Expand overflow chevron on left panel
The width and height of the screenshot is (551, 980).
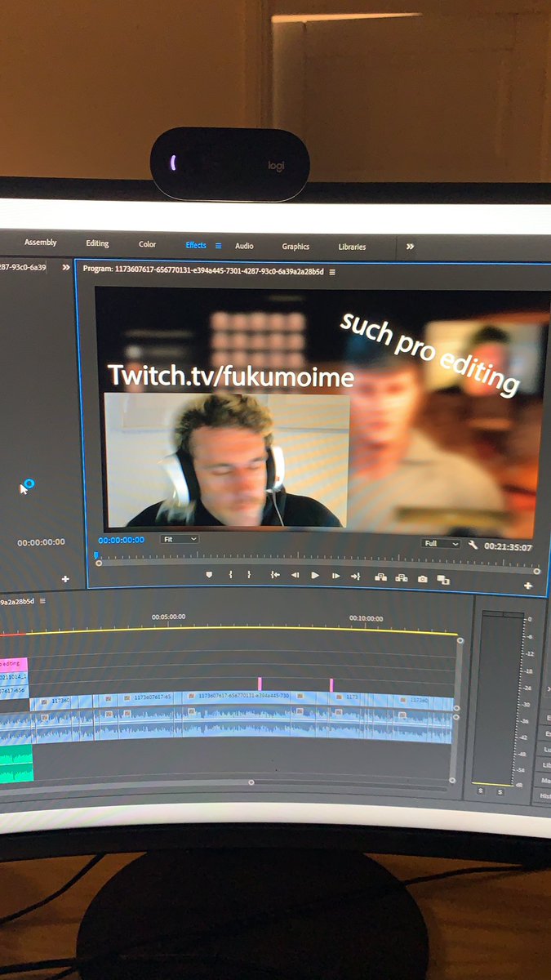click(65, 267)
